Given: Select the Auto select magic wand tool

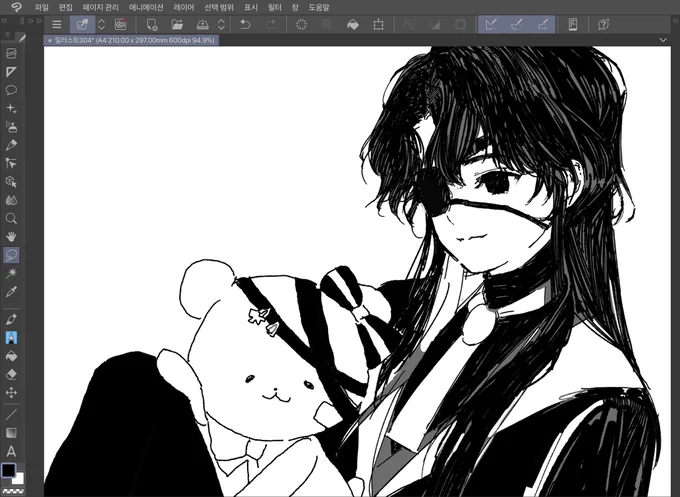Looking at the screenshot, I should click(x=11, y=273).
